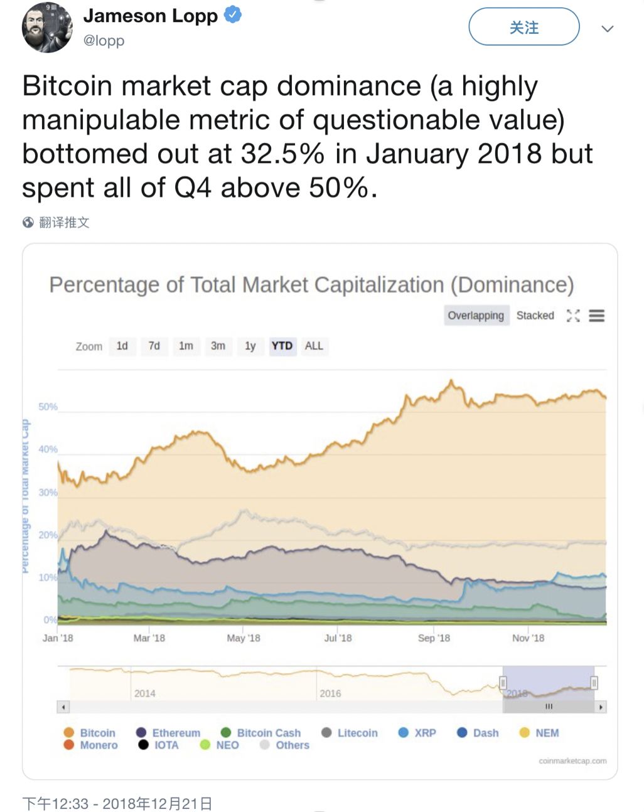
Task: Click the translate tweet globe icon
Action: tap(28, 222)
